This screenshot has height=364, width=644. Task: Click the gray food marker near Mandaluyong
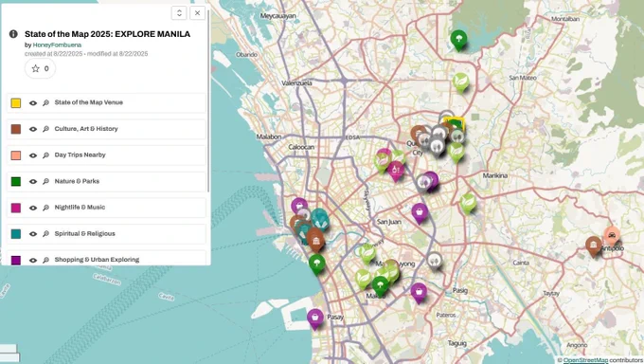434,261
